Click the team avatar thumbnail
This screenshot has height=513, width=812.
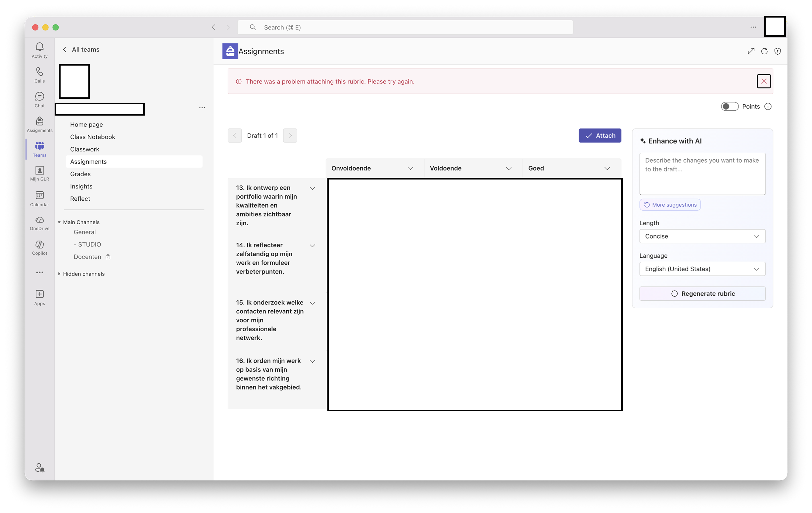tap(74, 81)
